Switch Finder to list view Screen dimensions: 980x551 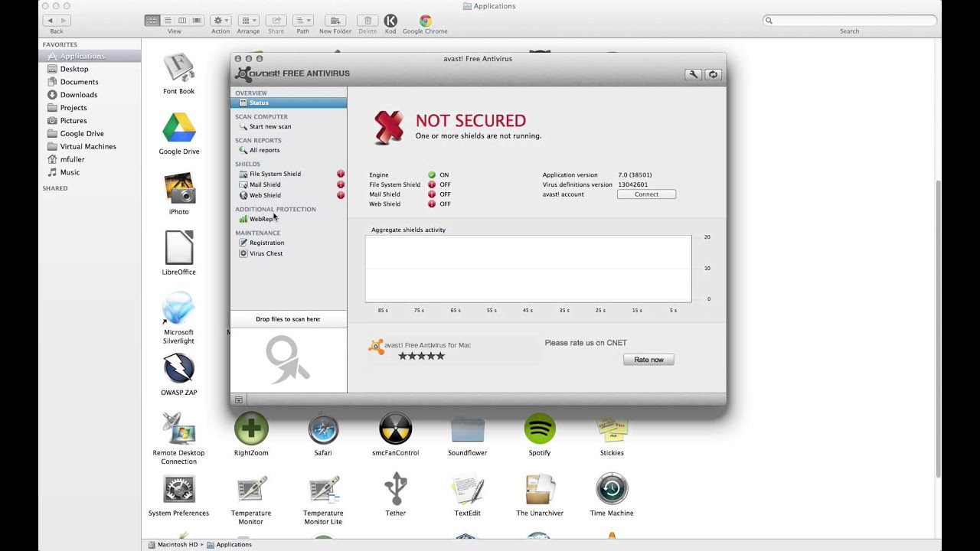point(167,21)
